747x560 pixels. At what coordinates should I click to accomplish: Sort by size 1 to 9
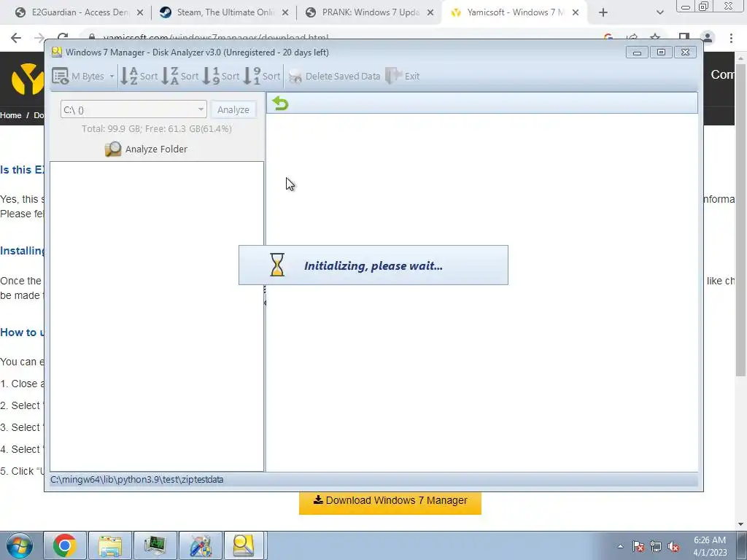tap(220, 76)
